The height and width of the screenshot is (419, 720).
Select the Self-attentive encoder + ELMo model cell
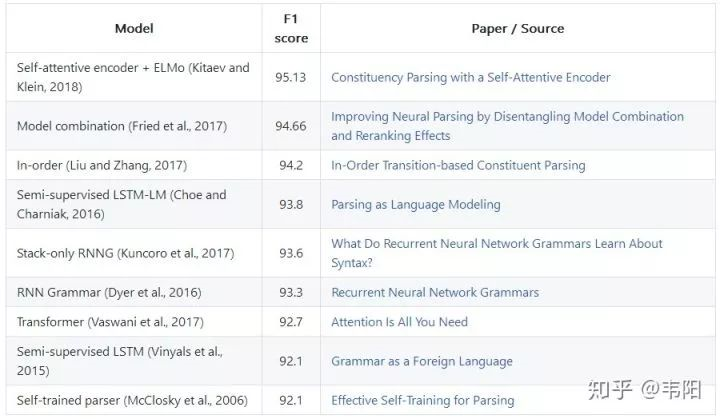(x=133, y=77)
